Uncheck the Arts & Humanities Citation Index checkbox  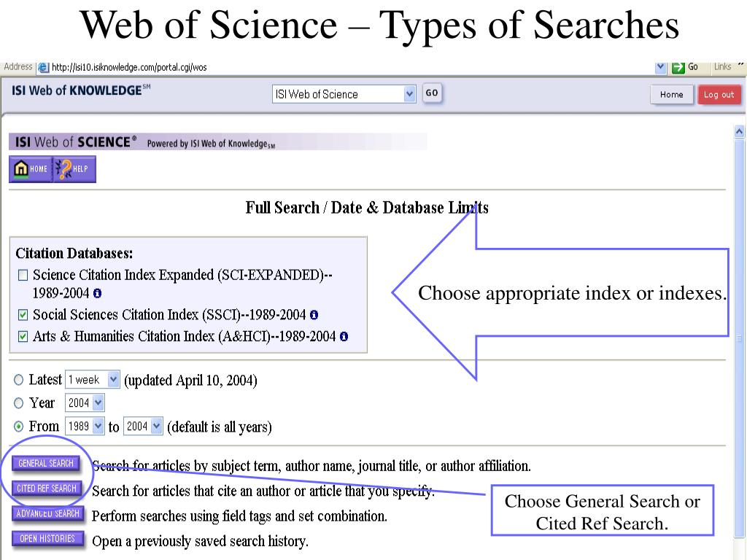tap(23, 337)
